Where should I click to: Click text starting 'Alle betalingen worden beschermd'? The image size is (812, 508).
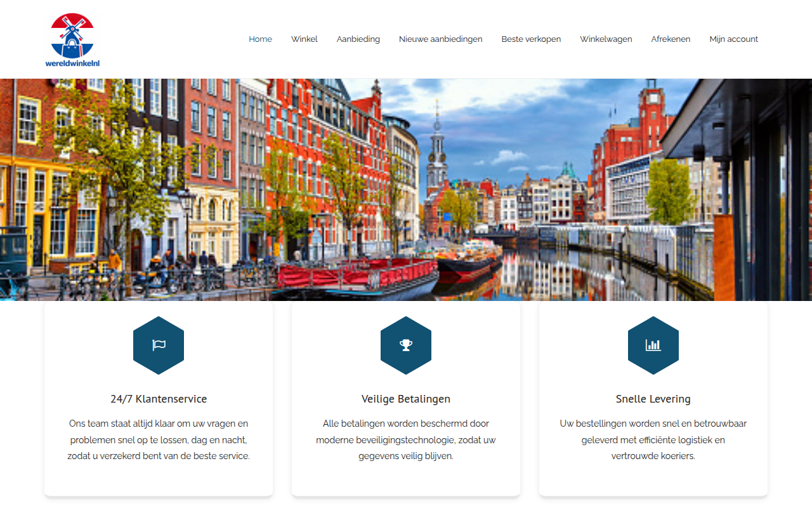pos(406,439)
